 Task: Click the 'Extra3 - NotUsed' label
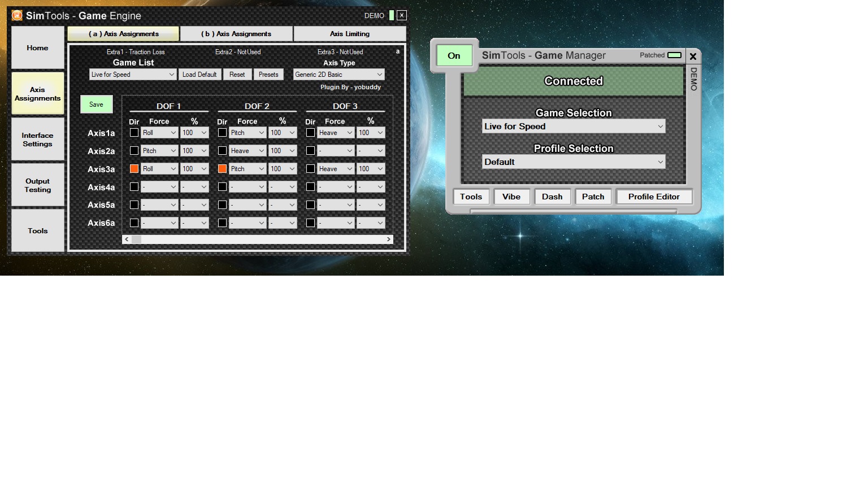(340, 52)
